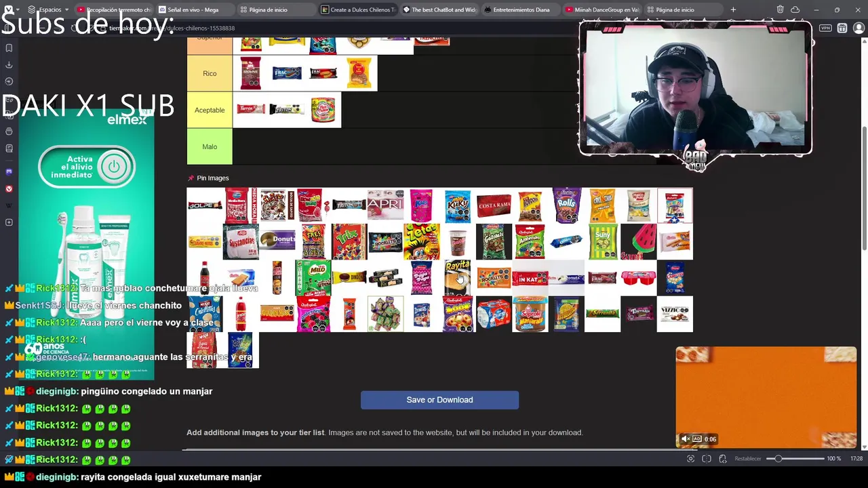868x488 pixels.
Task: Select the Media Hora candy bag image
Action: coord(241,205)
